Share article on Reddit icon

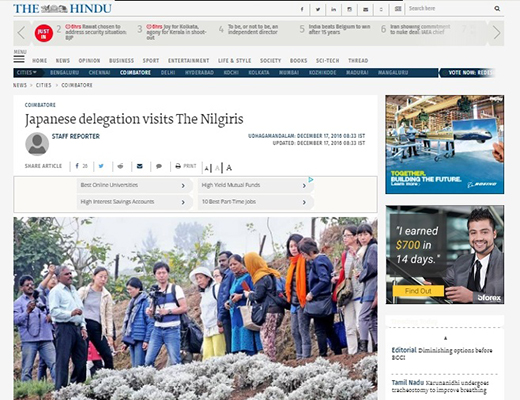click(x=120, y=166)
